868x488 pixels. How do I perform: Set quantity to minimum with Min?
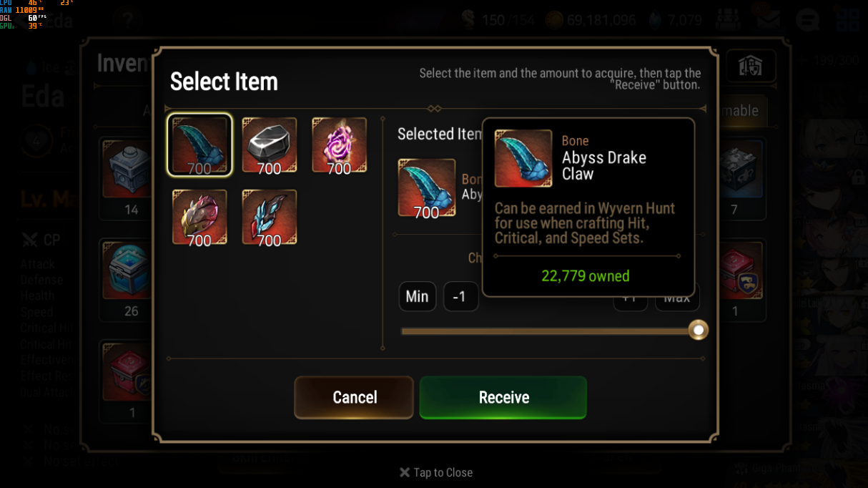pyautogui.click(x=417, y=296)
